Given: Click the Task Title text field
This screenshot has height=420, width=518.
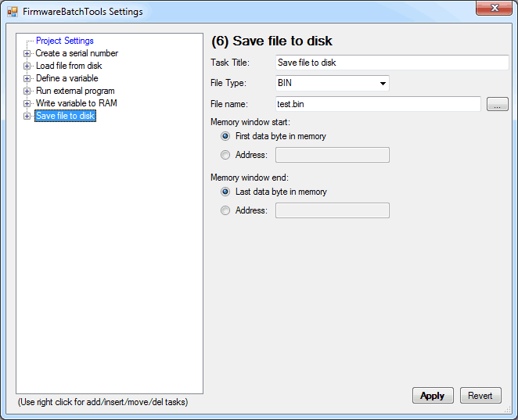Looking at the screenshot, I should tap(392, 63).
